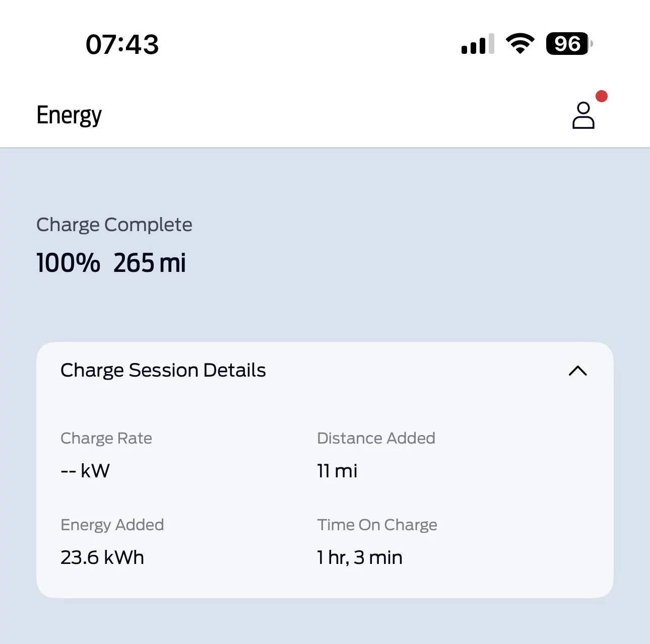Image resolution: width=650 pixels, height=644 pixels.
Task: Tap the Charge Rate label
Action: tap(106, 438)
